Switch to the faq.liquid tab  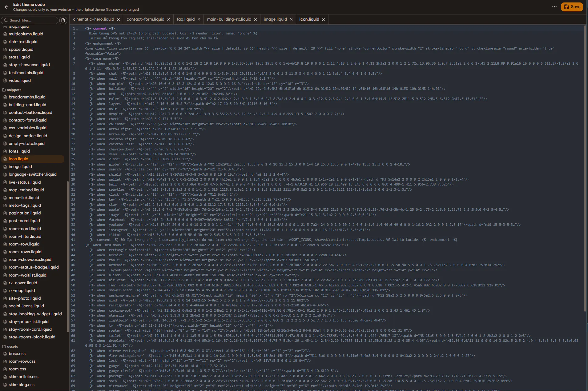pyautogui.click(x=186, y=19)
